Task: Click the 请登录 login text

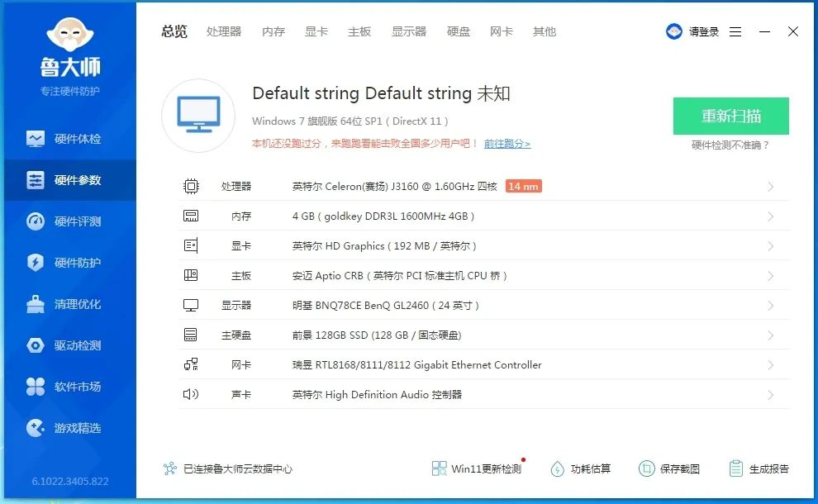Action: [x=704, y=32]
